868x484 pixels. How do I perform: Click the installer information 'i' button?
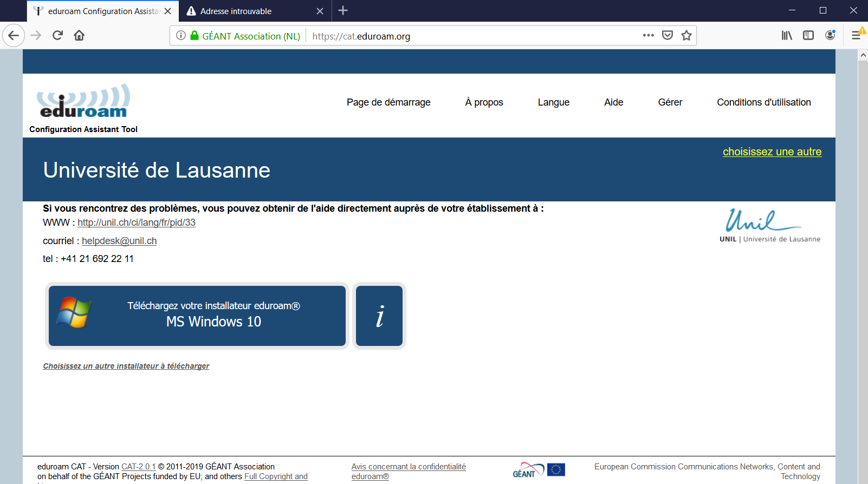[379, 316]
